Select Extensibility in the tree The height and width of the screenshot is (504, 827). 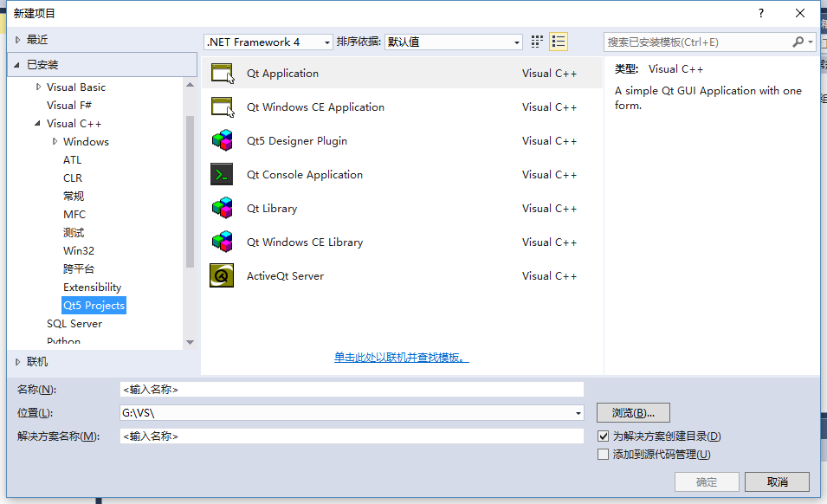coord(93,288)
